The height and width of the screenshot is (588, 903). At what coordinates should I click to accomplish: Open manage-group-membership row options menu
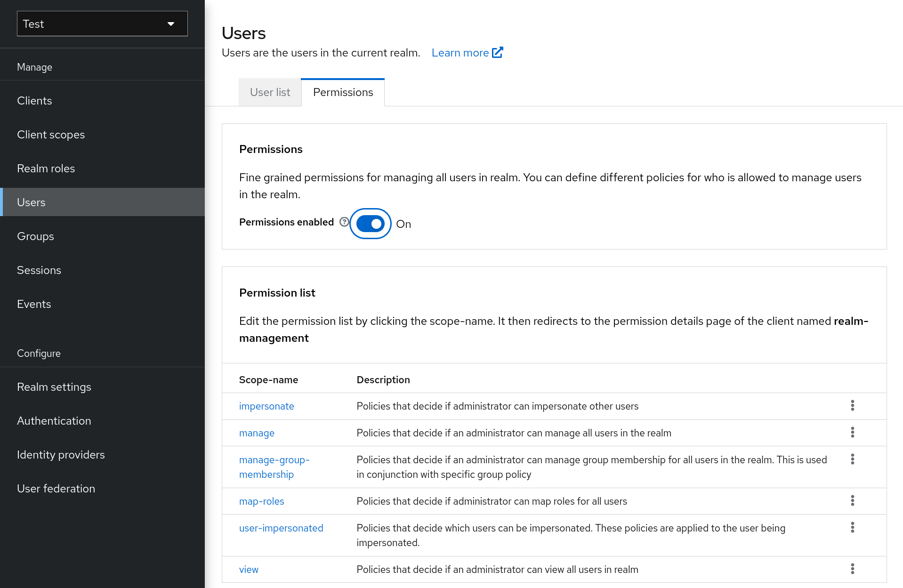[852, 459]
